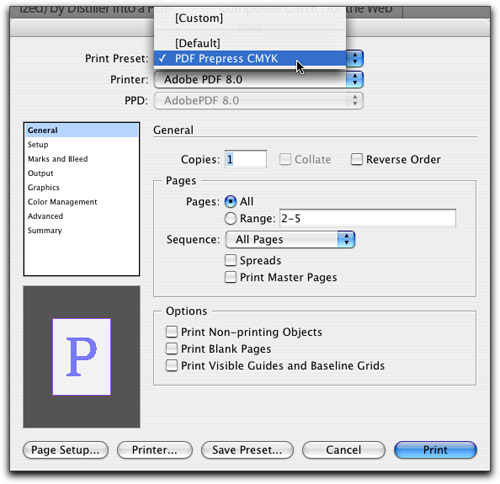Select PDF Prepress CMYK preset
Image resolution: width=500 pixels, height=484 pixels.
pyautogui.click(x=250, y=59)
